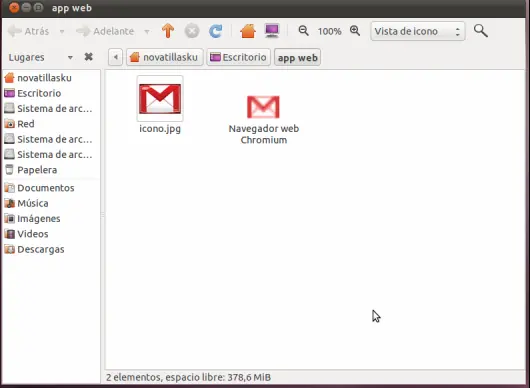The height and width of the screenshot is (388, 530).
Task: Open first Sistema de arc... drive entry
Action: pos(51,108)
